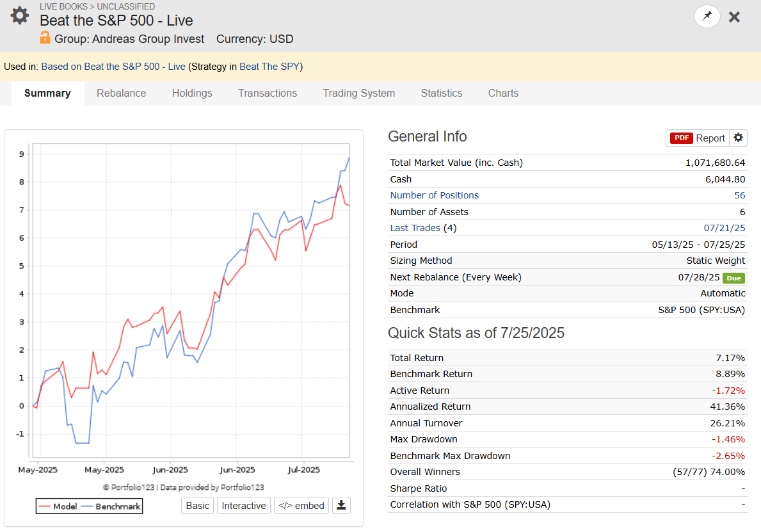Open the settings gear beside the title
761x532 pixels.
pyautogui.click(x=19, y=15)
